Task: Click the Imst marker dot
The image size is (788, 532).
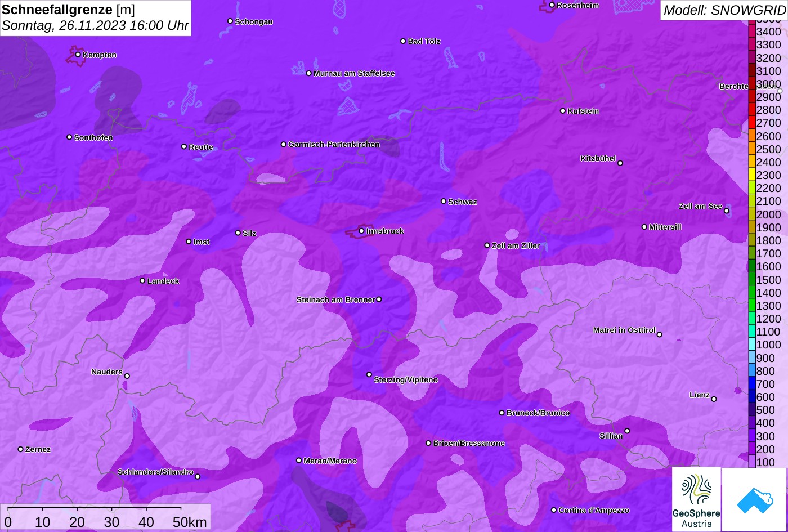Action: point(189,242)
